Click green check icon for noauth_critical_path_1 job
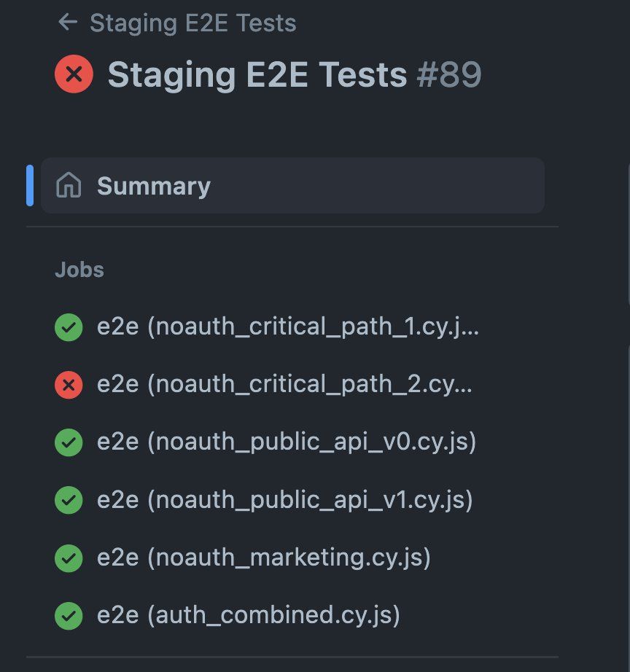The height and width of the screenshot is (672, 630). coord(69,327)
